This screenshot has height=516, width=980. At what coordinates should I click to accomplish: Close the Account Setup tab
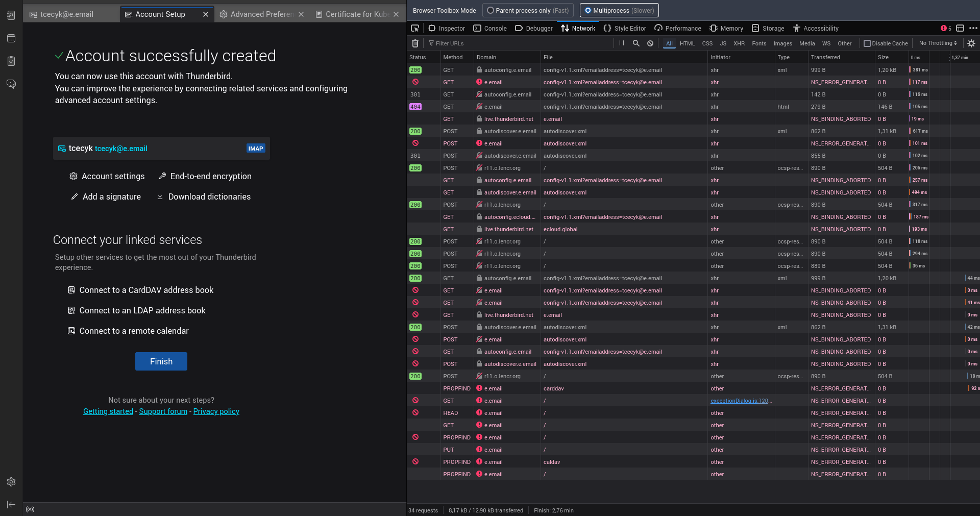206,14
